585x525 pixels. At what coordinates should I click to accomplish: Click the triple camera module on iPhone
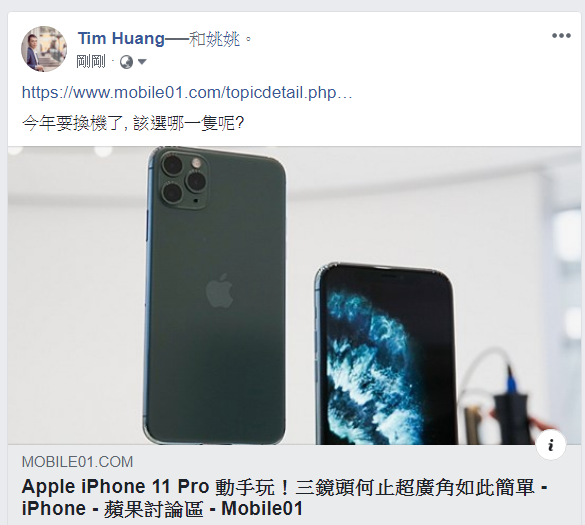(x=183, y=181)
